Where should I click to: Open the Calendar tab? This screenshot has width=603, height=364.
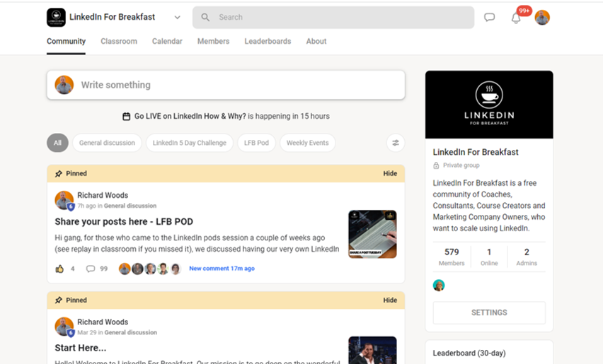pyautogui.click(x=167, y=41)
